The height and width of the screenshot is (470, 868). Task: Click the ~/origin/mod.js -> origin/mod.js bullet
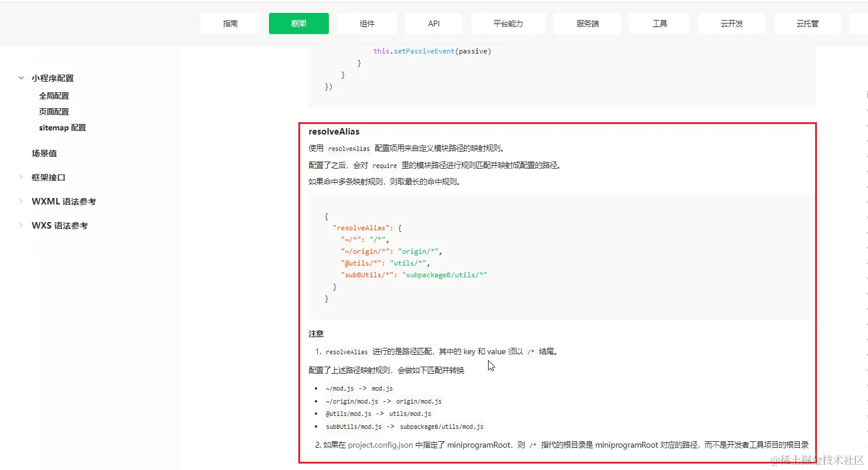click(x=383, y=402)
